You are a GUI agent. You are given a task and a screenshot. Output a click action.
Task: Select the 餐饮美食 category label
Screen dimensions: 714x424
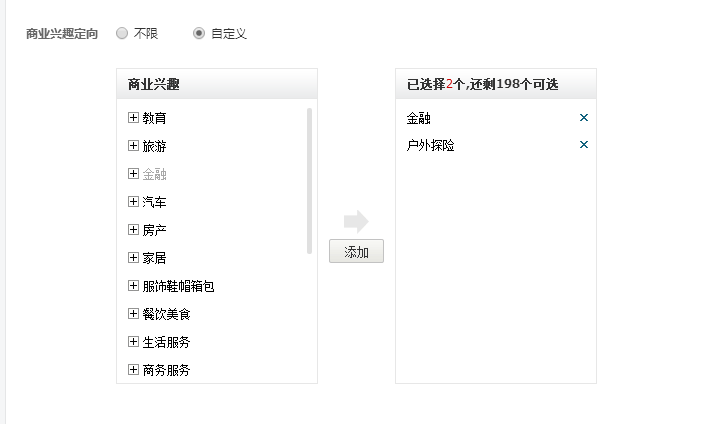point(166,314)
